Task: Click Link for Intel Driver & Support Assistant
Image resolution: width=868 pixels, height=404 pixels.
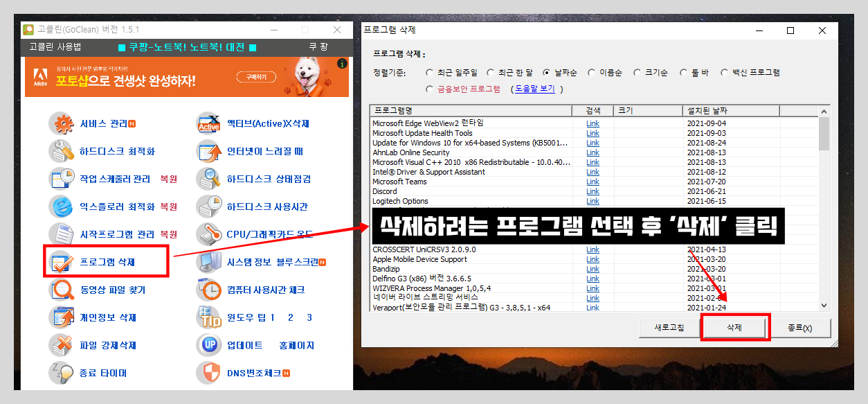Action: click(593, 172)
